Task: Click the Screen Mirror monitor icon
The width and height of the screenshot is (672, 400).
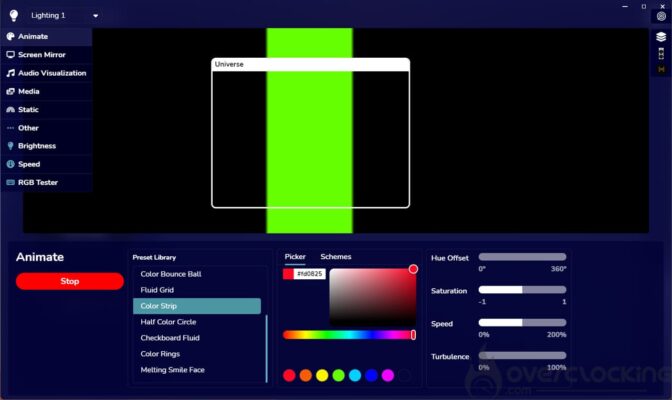Action: 10,54
